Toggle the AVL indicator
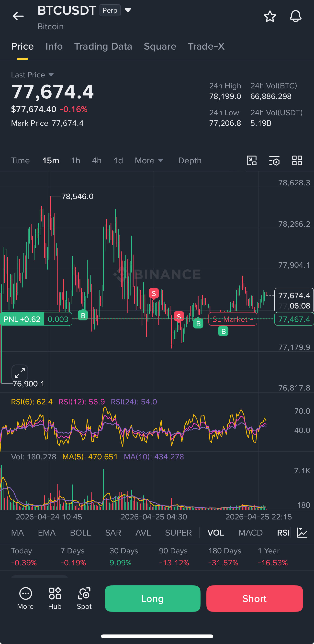The image size is (314, 644). coord(143,533)
